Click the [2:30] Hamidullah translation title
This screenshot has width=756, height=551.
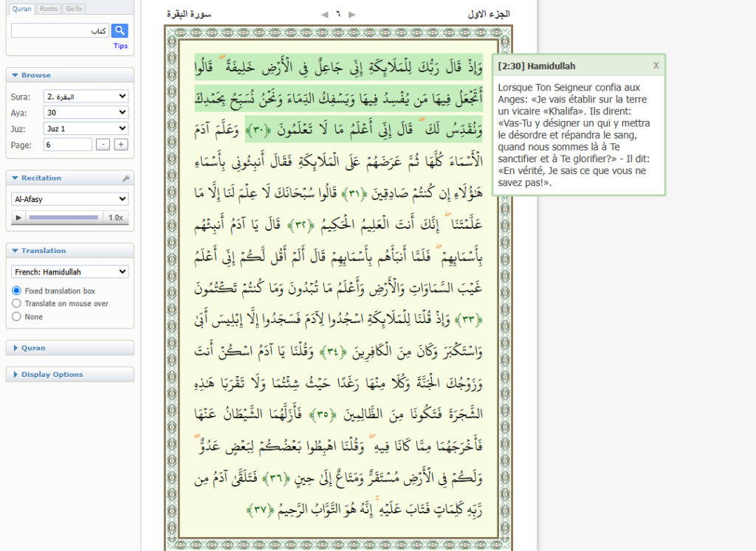point(537,66)
